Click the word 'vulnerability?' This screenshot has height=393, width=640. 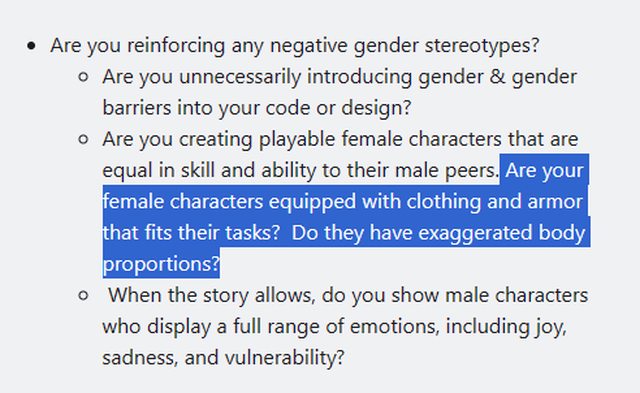pyautogui.click(x=284, y=358)
